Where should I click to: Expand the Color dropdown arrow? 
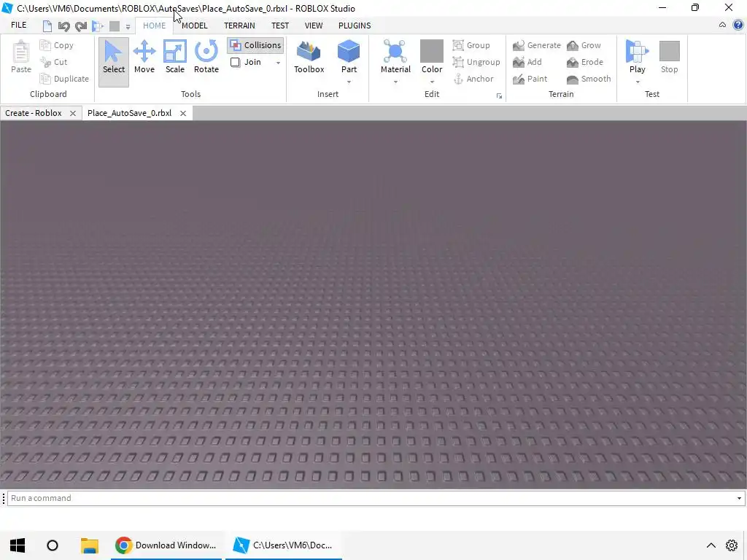[x=432, y=82]
